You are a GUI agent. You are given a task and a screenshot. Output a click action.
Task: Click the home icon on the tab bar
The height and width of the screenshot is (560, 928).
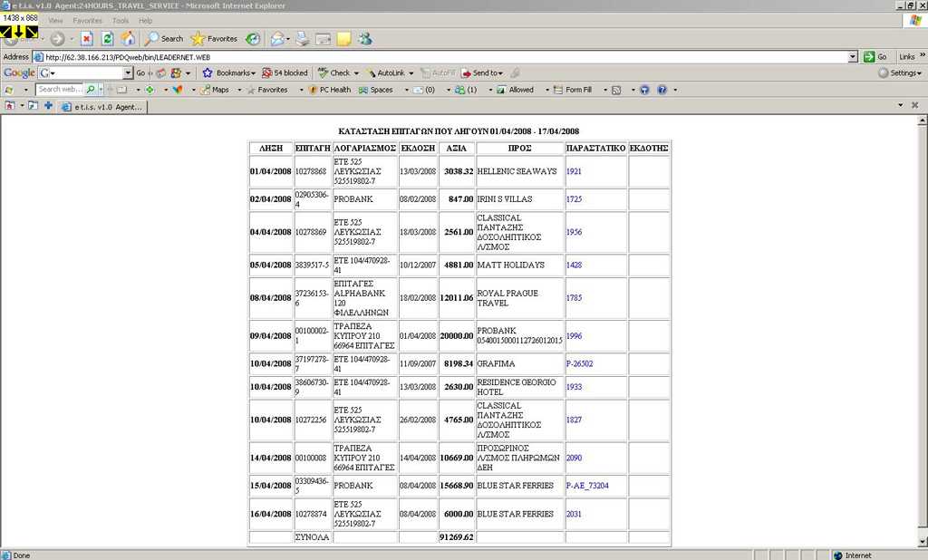pos(10,106)
